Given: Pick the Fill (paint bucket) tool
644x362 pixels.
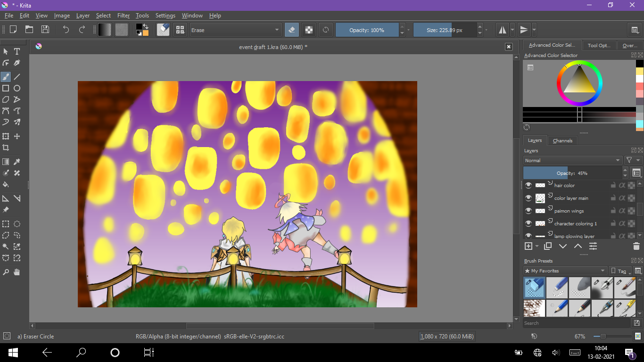Looking at the screenshot, I should (x=6, y=184).
